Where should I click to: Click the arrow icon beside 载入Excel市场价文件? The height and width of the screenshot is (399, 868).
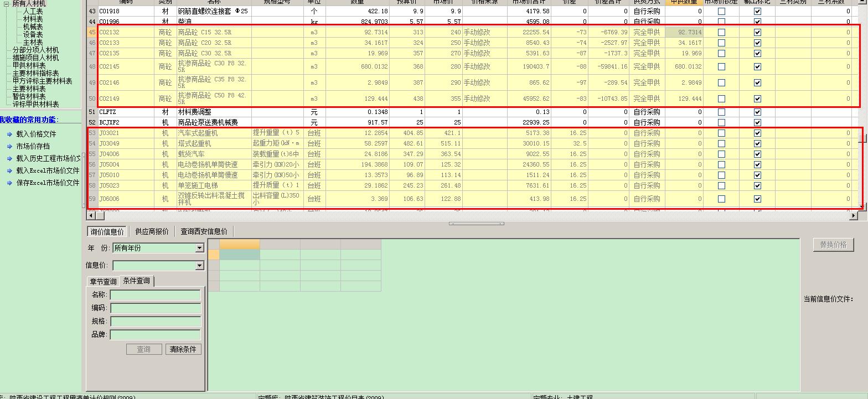pos(9,170)
